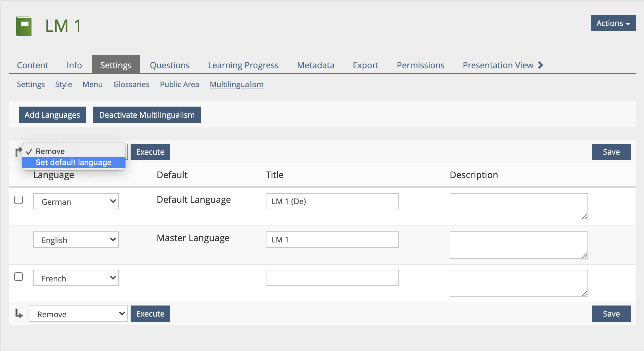Image resolution: width=644 pixels, height=351 pixels.
Task: Click Deactivate Multilingualism button
Action: pos(147,115)
